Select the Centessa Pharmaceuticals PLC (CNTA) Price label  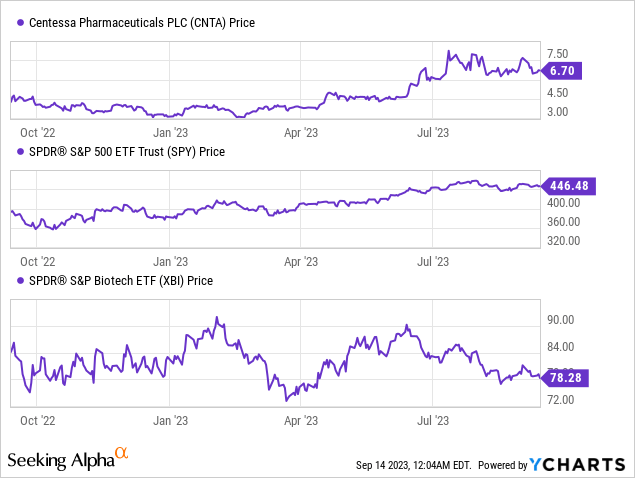coord(136,23)
